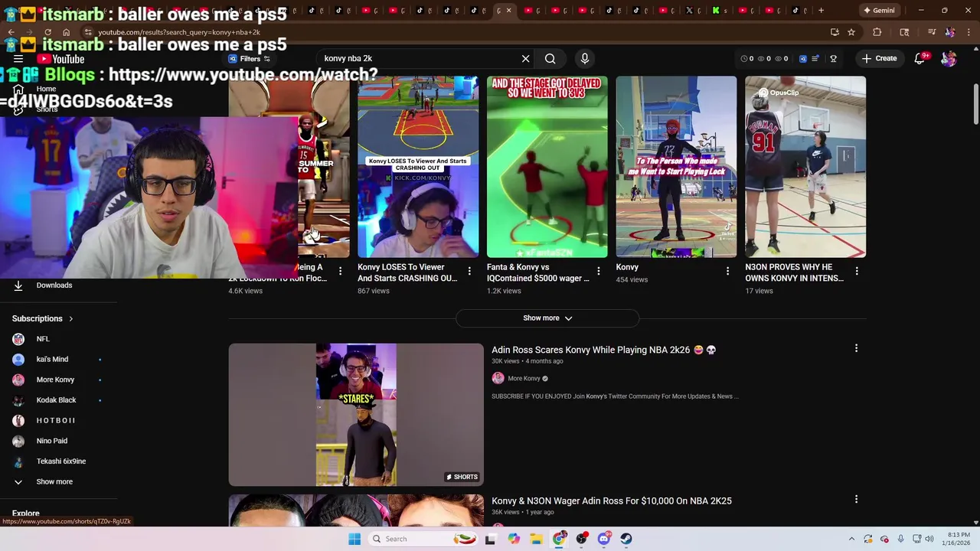980x551 pixels.
Task: Open N3ON PROVES short thumbnail
Action: click(805, 167)
